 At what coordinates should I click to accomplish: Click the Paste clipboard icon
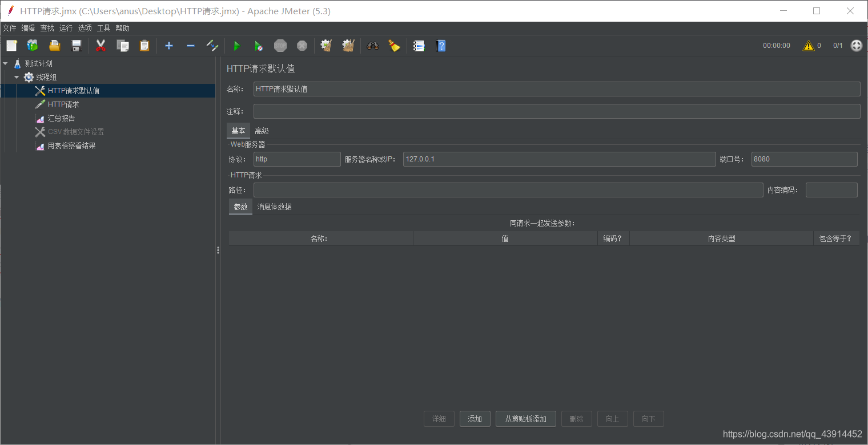[144, 46]
